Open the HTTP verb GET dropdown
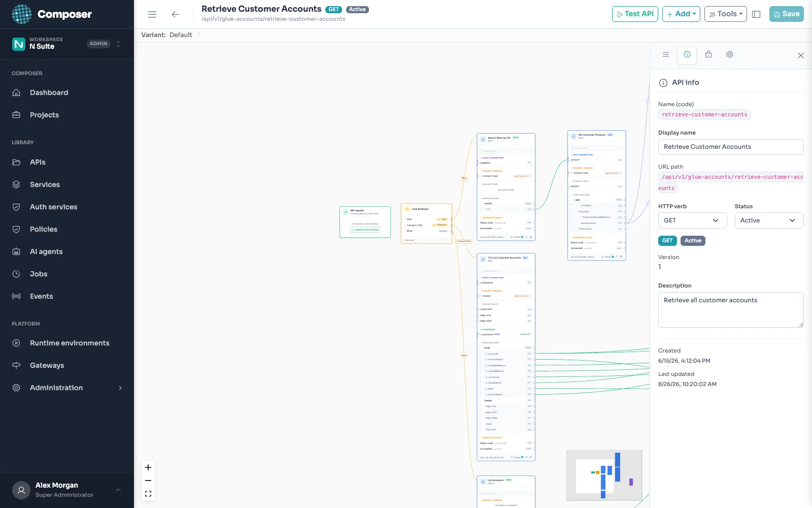Screen dimensions: 812x508 [693, 220]
